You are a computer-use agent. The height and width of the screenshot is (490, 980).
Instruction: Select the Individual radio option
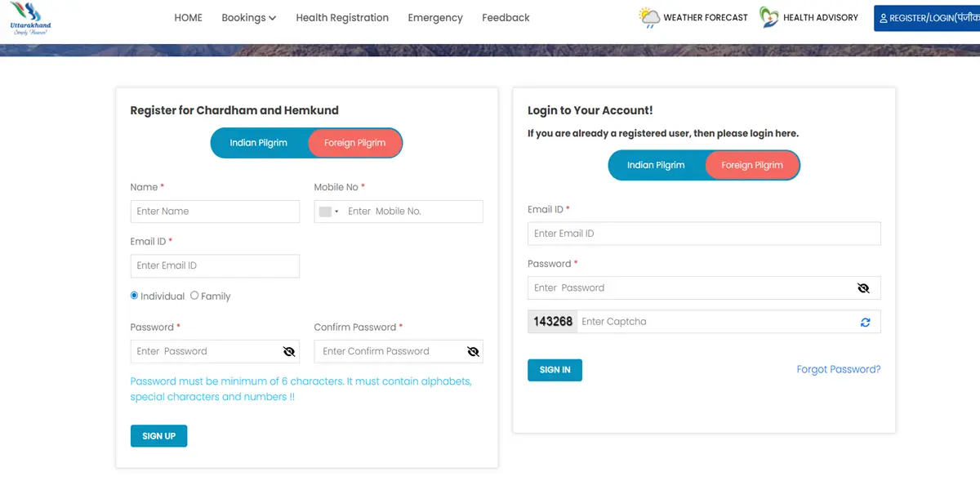(x=135, y=296)
